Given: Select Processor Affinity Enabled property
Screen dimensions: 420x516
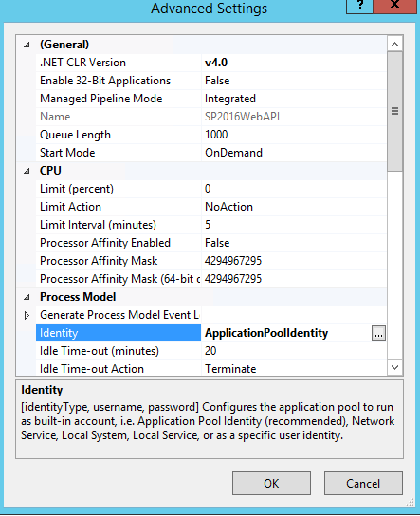Looking at the screenshot, I should (x=105, y=243).
